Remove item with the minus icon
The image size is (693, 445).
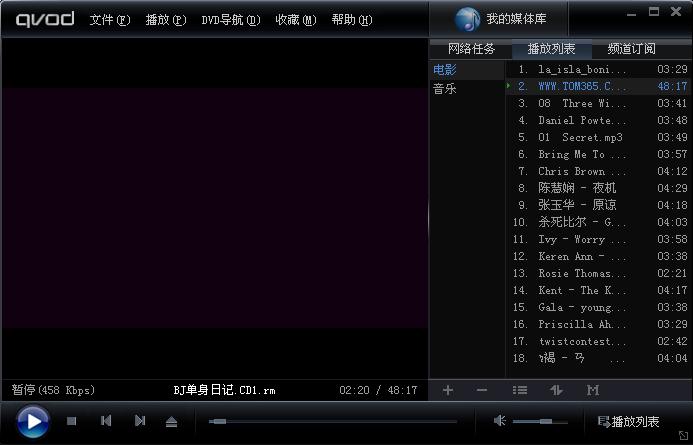[482, 390]
